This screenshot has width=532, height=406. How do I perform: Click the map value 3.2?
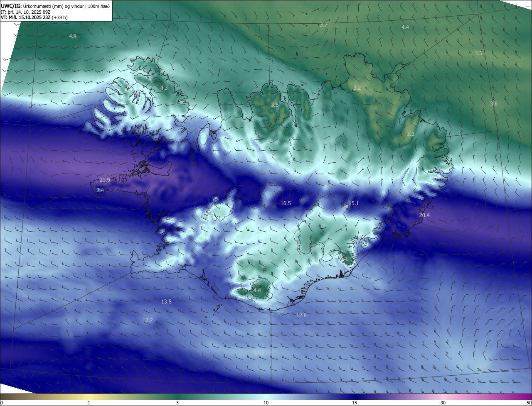(357, 88)
